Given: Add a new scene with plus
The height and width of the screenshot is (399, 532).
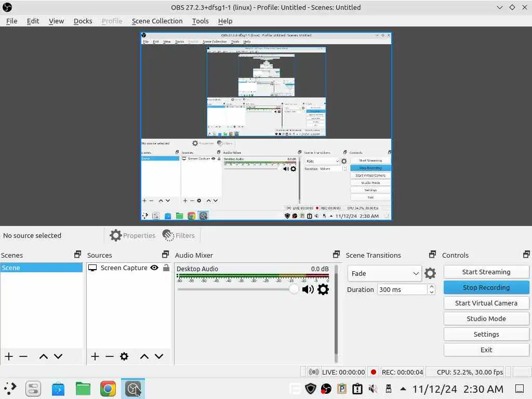Looking at the screenshot, I should click(x=9, y=356).
